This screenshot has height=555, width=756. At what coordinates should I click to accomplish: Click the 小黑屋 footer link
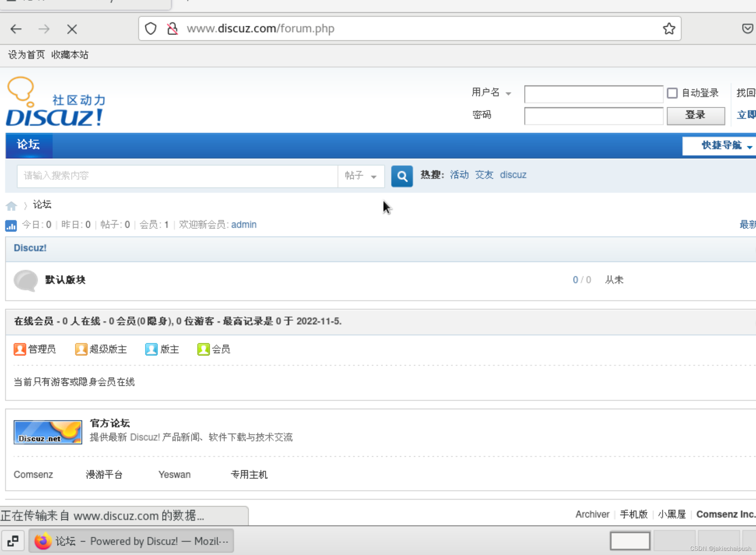click(x=672, y=514)
